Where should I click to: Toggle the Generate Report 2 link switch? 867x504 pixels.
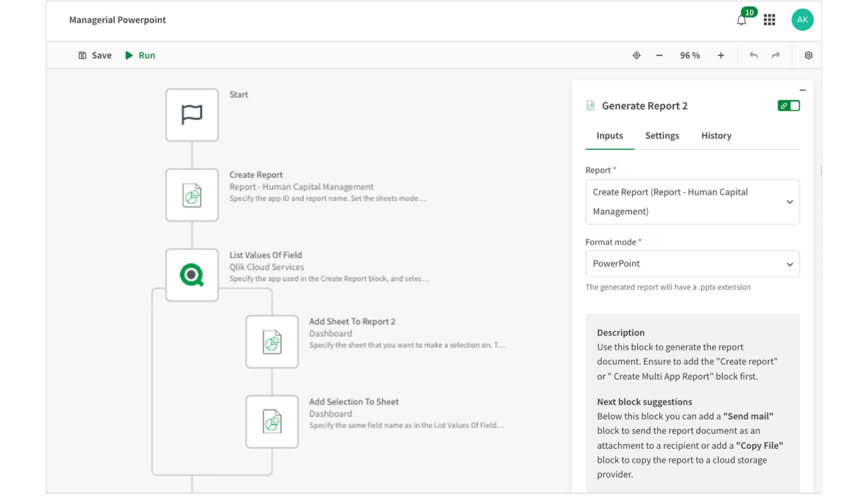click(789, 106)
